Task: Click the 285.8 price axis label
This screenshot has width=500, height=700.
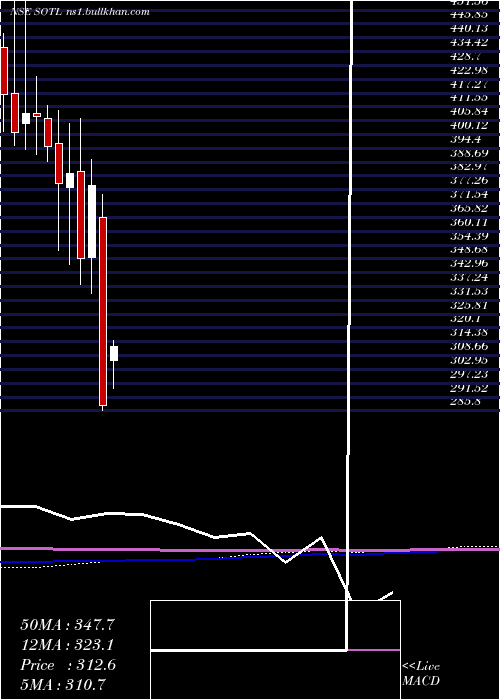Action: point(465,402)
